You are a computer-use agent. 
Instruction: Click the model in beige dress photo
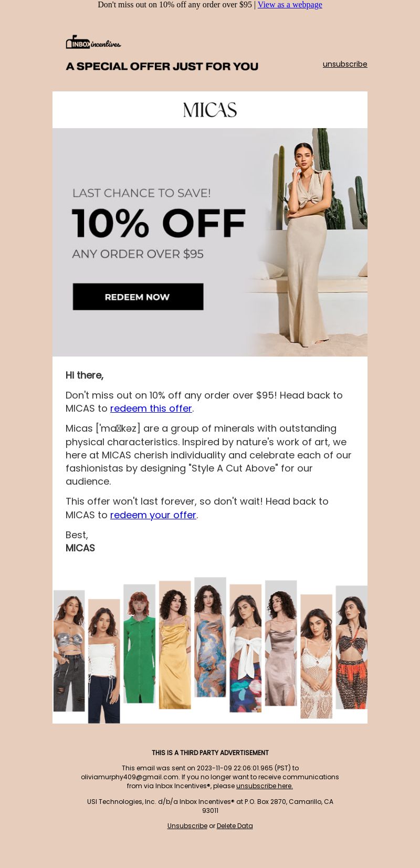pyautogui.click(x=309, y=242)
